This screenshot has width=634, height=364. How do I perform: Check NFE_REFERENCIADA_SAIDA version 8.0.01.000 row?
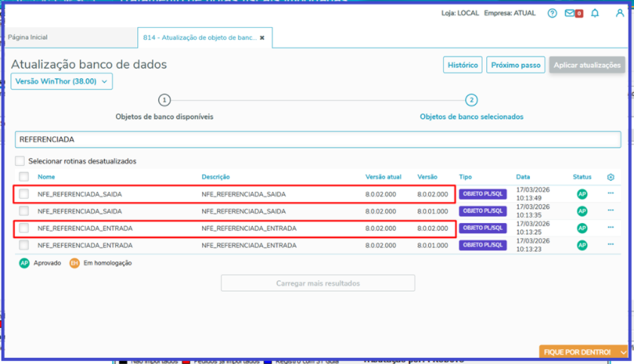[24, 211]
